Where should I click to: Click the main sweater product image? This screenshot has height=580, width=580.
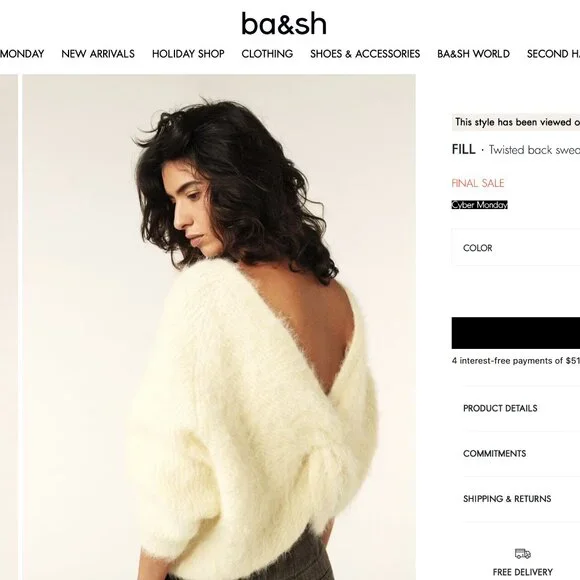pos(219,327)
